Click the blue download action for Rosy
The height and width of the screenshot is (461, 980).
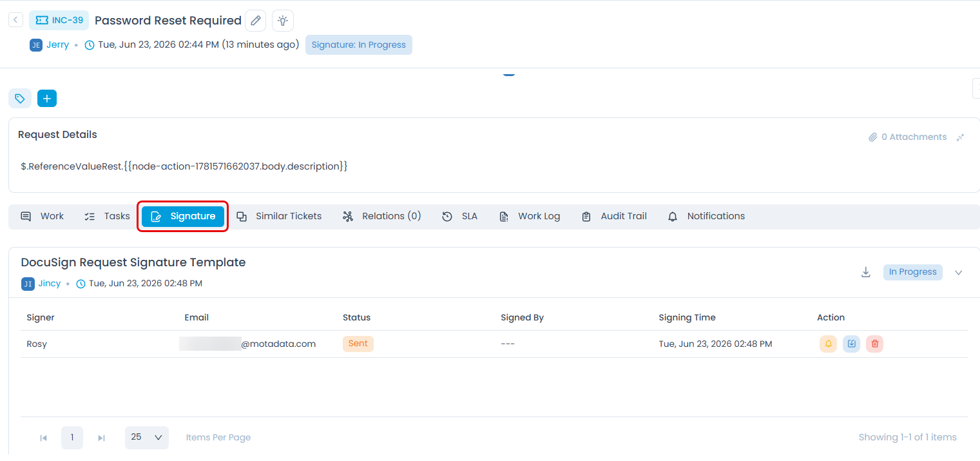click(851, 344)
